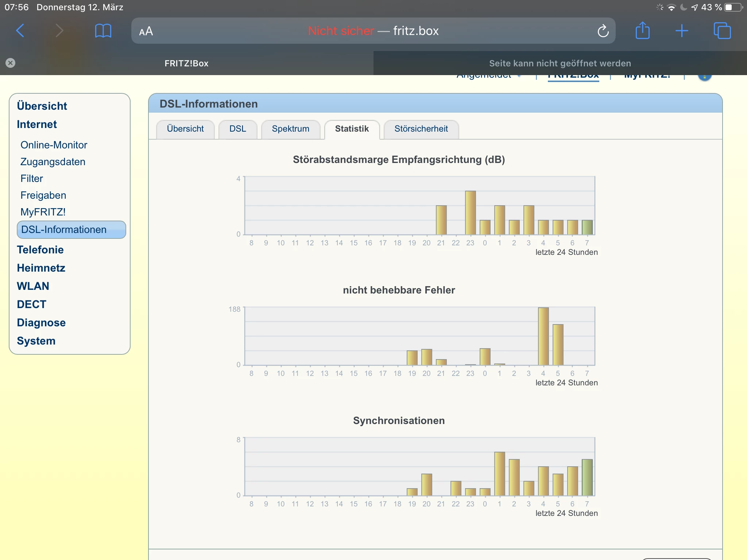
Task: Expand the WLAN menu section
Action: coord(33,286)
